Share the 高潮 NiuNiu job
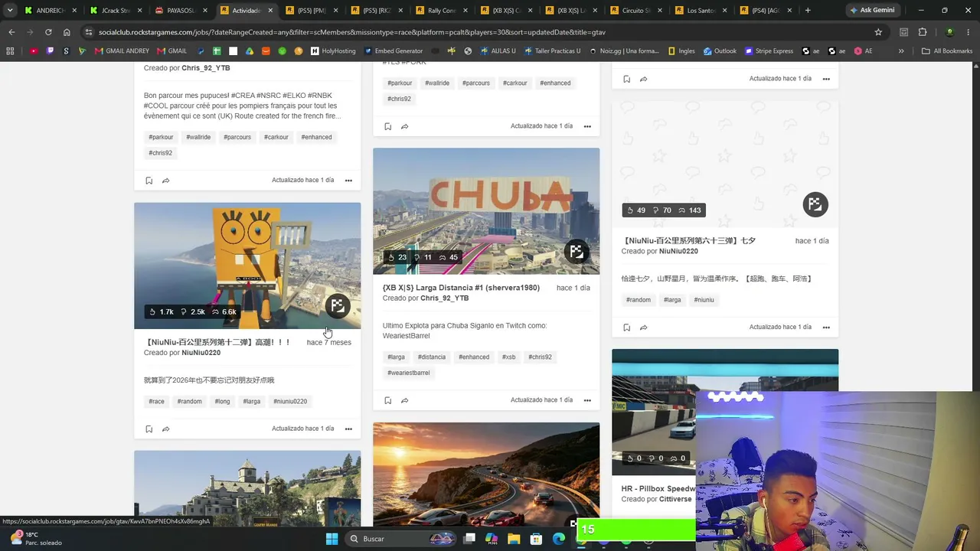The height and width of the screenshot is (551, 980). [165, 429]
